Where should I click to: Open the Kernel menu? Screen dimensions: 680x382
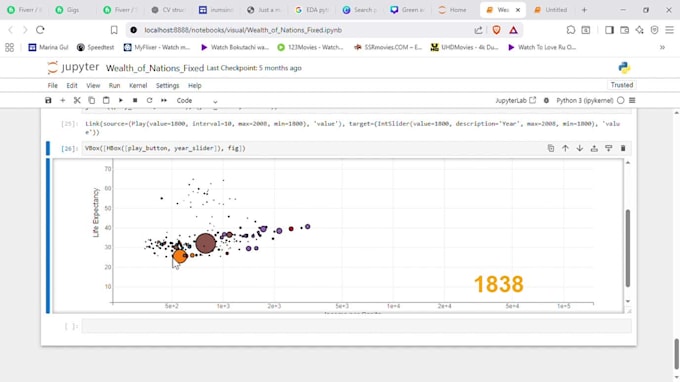click(138, 85)
